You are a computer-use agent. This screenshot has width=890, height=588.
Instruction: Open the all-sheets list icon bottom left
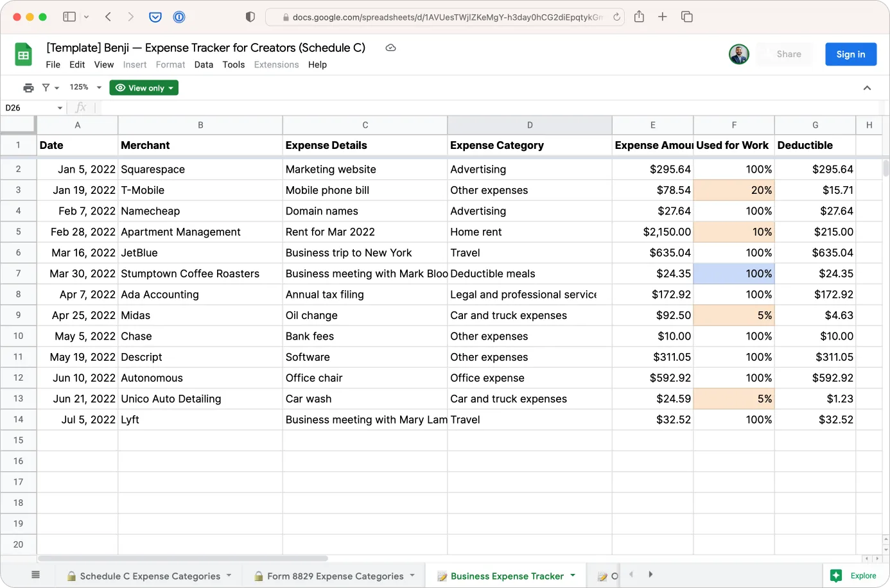click(x=36, y=575)
